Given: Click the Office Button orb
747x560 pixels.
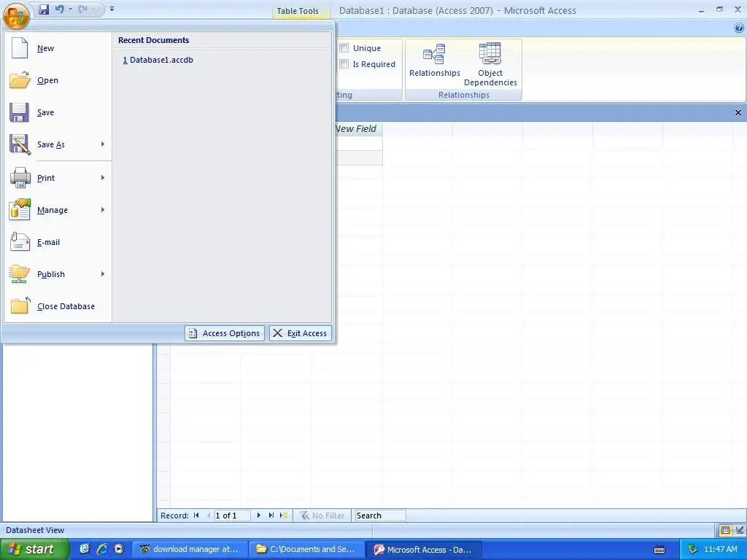Looking at the screenshot, I should (16, 15).
